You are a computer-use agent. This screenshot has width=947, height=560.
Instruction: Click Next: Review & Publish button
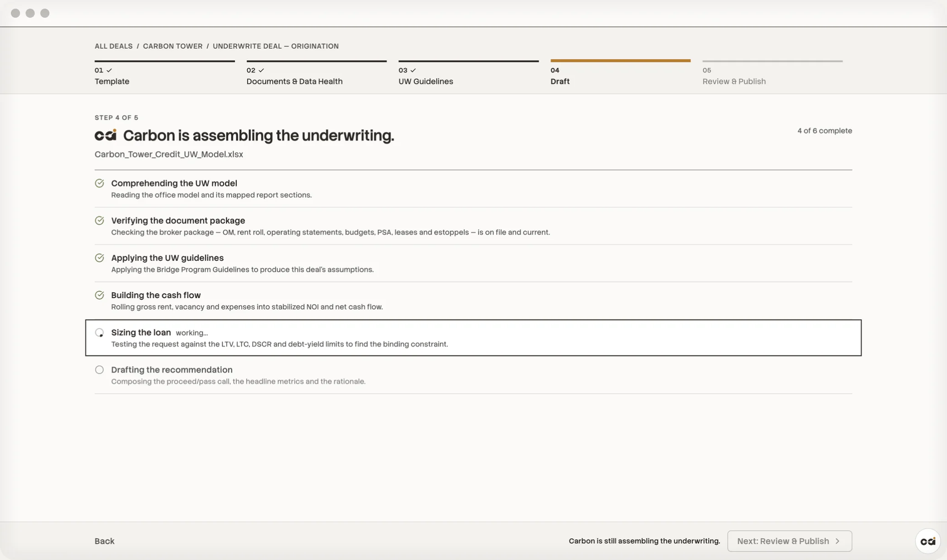pyautogui.click(x=789, y=541)
